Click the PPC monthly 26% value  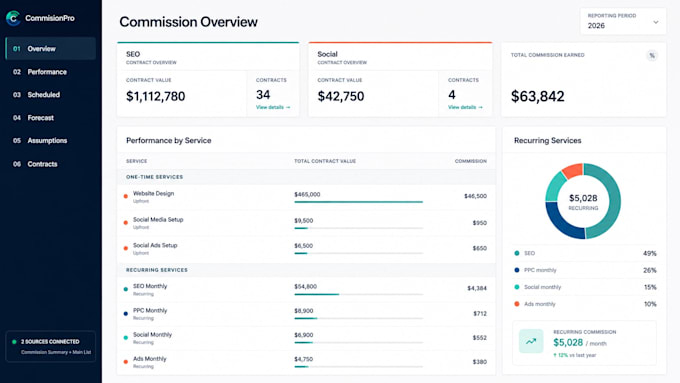(650, 270)
